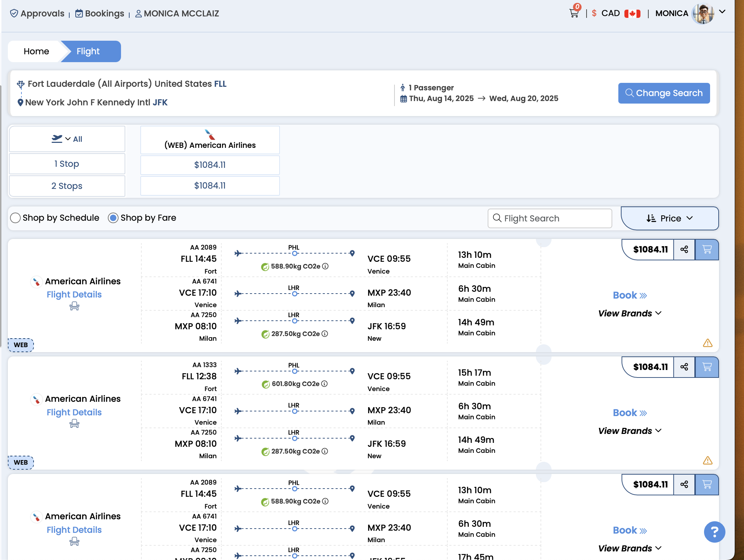
Task: Add second flight (AA 1333) to cart
Action: (707, 367)
